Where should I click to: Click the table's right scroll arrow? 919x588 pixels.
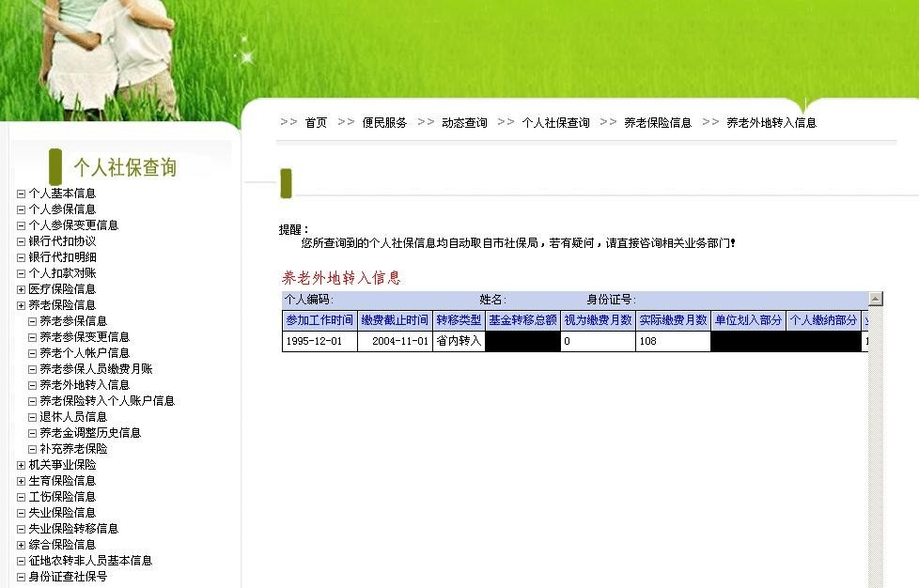pos(876,299)
